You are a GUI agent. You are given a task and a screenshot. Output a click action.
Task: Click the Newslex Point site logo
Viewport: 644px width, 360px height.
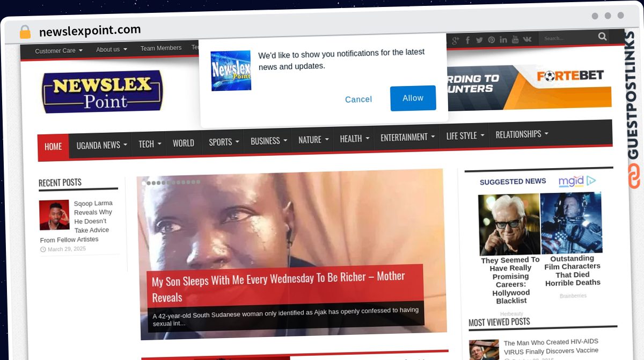[x=103, y=91]
